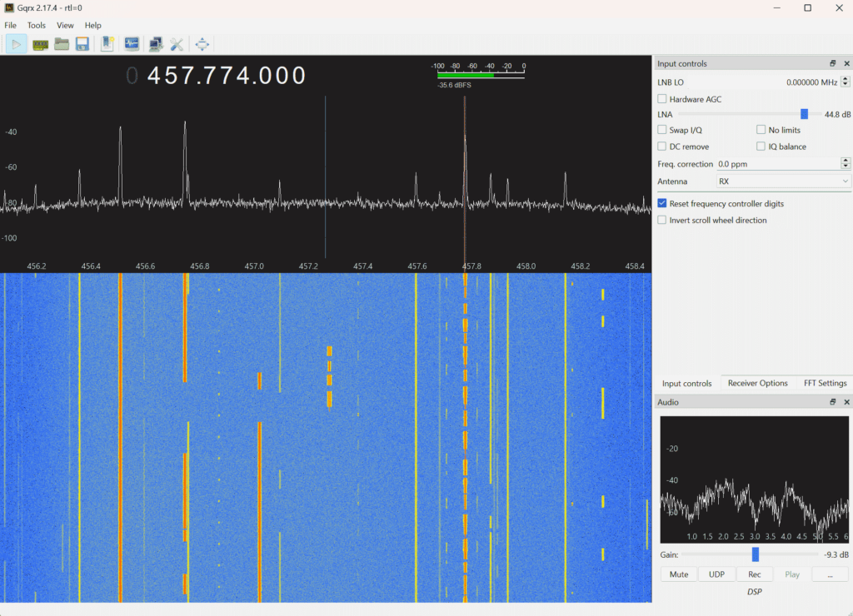Open the File menu
Viewport: 853px width, 616px height.
tap(10, 25)
